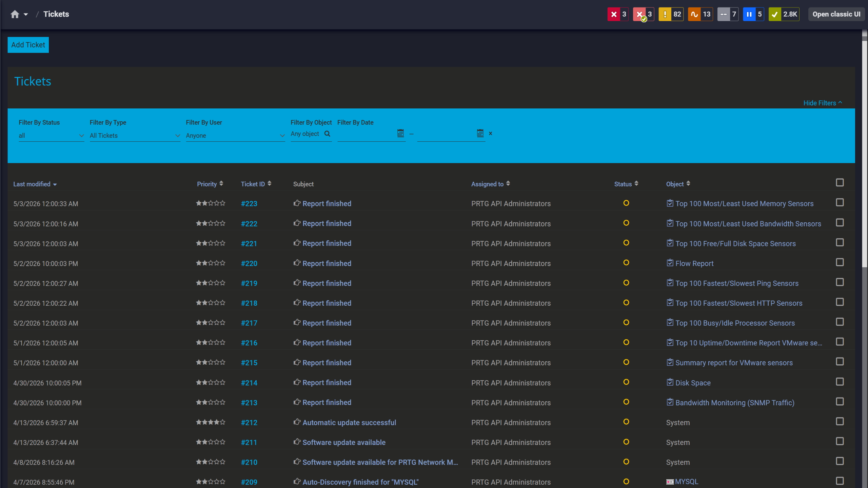Open end date calendar picker icon
This screenshot has width=868, height=488.
[x=480, y=133]
